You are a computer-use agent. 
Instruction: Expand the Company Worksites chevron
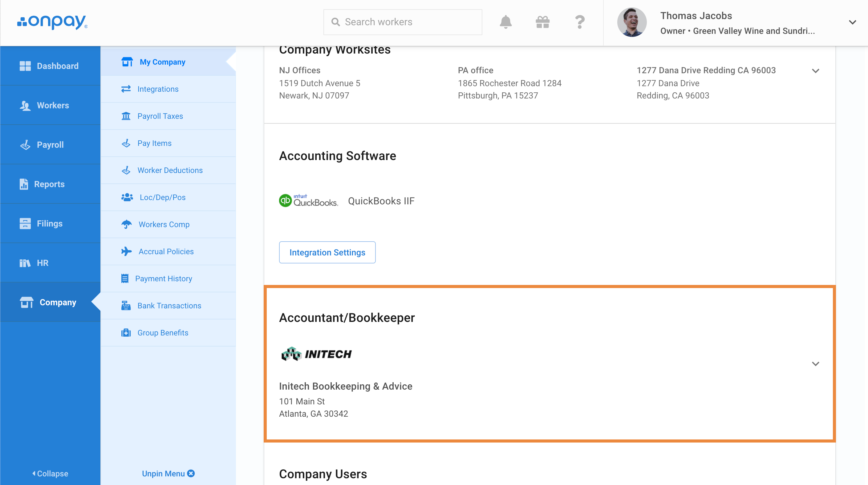tap(815, 71)
